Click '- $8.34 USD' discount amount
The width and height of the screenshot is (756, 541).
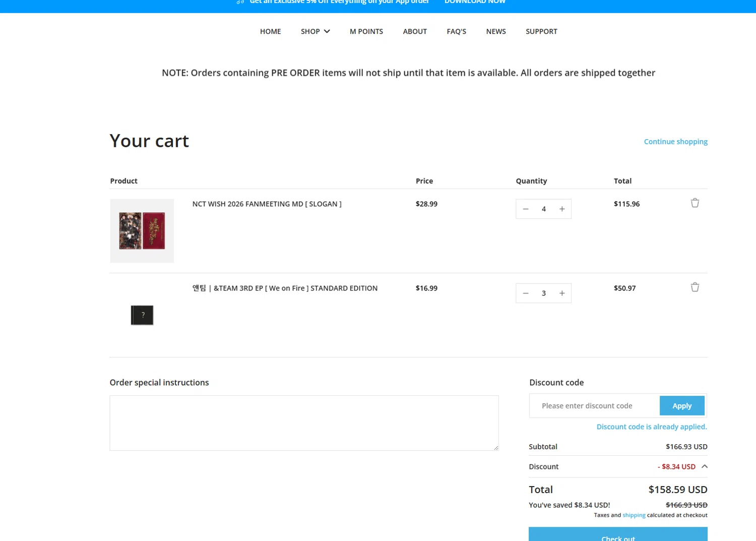[676, 467]
